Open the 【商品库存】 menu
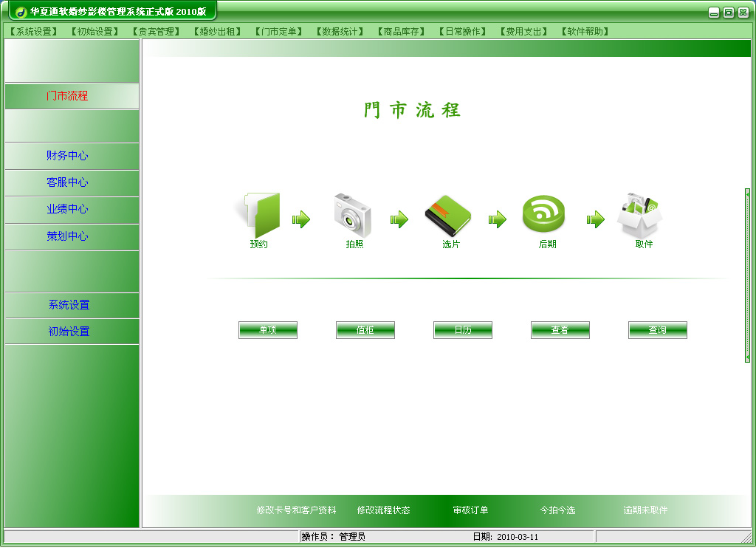 [401, 31]
